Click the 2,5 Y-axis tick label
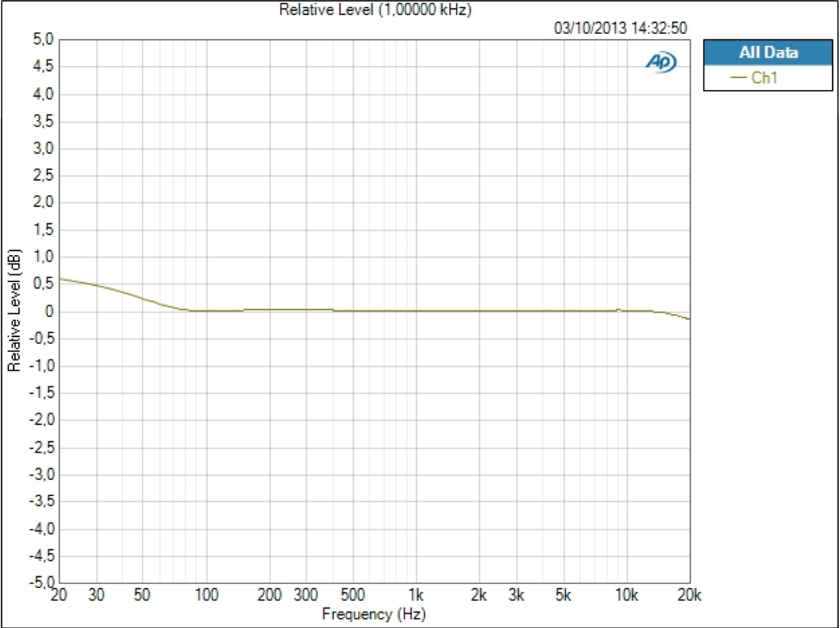The image size is (840, 628). coord(43,176)
